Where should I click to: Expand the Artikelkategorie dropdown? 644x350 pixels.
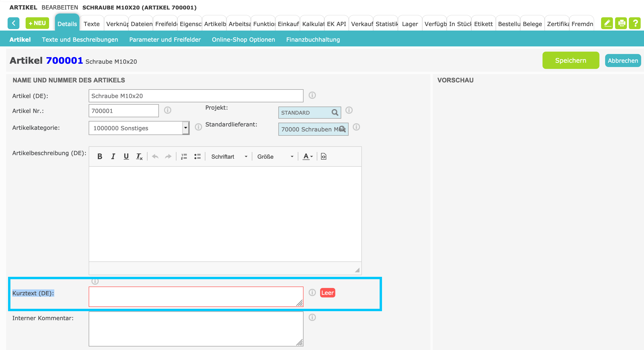(185, 128)
